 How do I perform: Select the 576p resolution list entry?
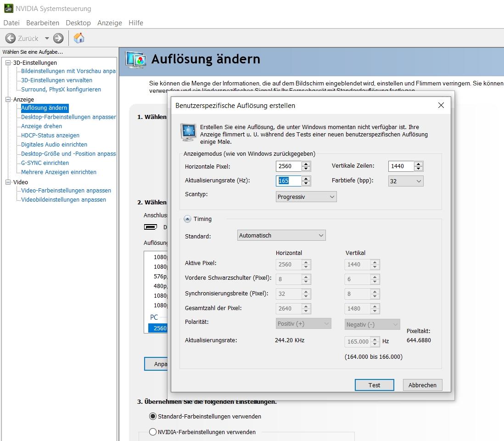(x=160, y=276)
